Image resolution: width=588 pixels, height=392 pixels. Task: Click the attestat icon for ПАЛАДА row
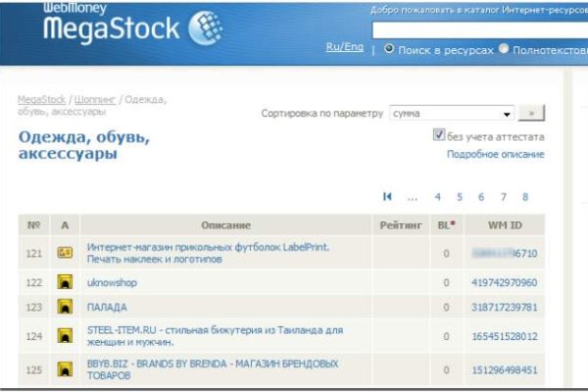tap(66, 307)
